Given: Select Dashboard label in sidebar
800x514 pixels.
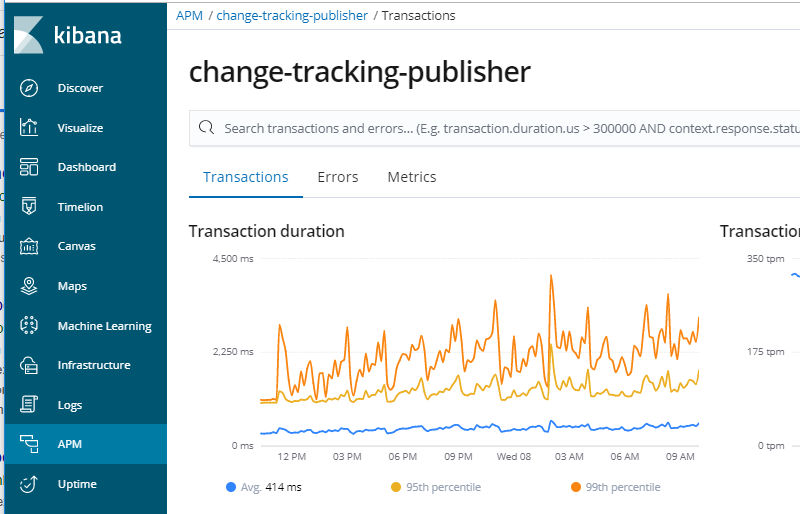Looking at the screenshot, I should tap(87, 167).
